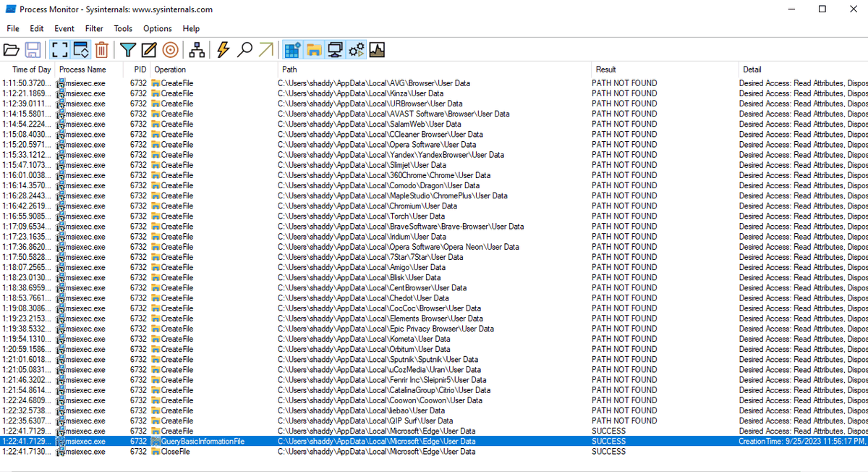Toggle Autoscroll in the toolbar
Image resolution: width=868 pixels, height=472 pixels.
81,50
